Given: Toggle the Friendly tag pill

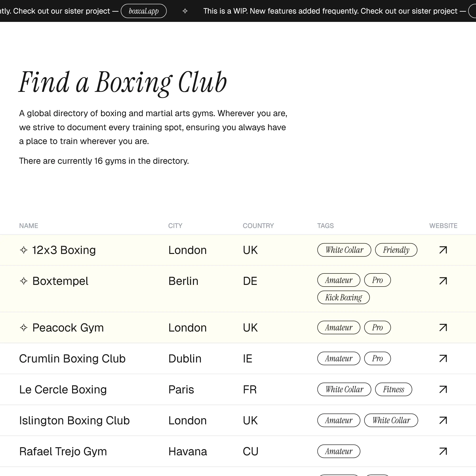Looking at the screenshot, I should 396,250.
